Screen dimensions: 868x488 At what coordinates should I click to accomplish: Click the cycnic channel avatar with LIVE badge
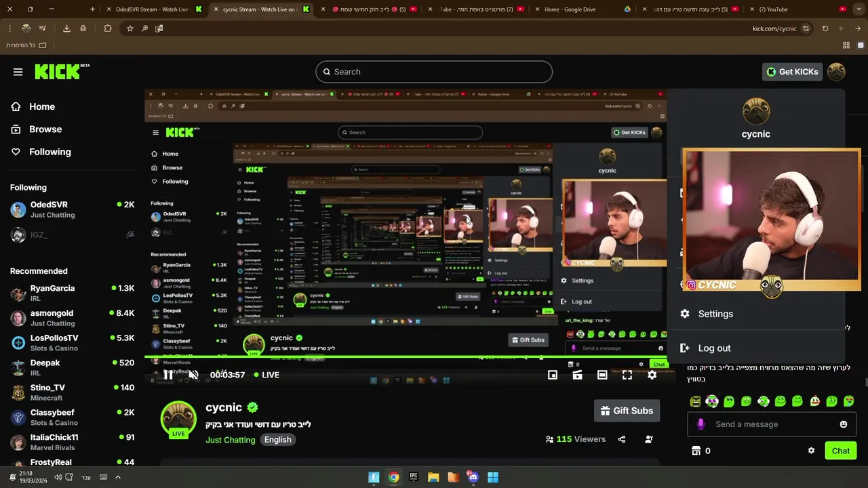point(178,419)
